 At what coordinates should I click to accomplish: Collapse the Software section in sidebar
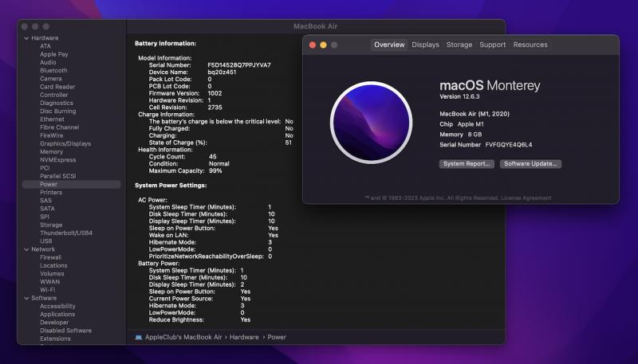[26, 298]
